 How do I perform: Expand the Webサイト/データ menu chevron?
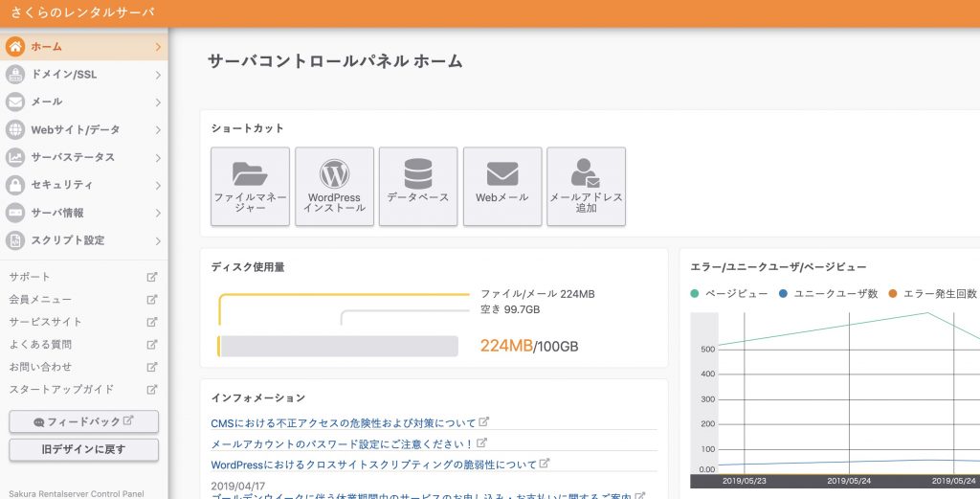pos(158,130)
